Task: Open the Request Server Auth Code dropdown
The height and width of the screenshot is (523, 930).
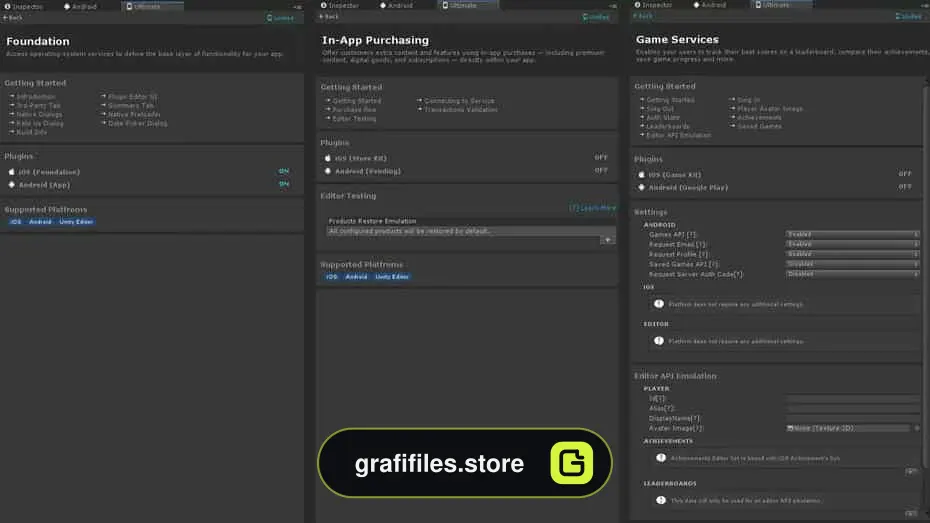Action: tap(853, 274)
